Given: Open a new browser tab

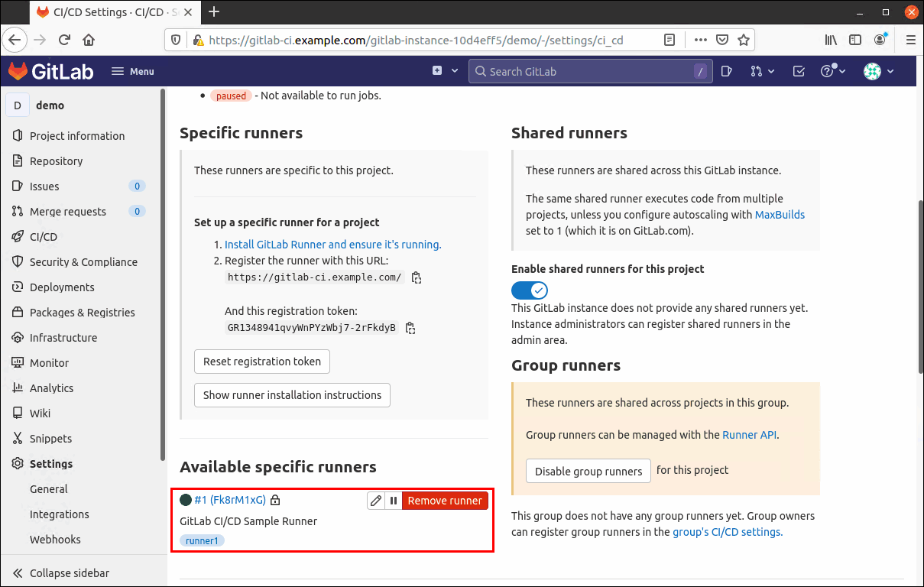Looking at the screenshot, I should (x=214, y=11).
